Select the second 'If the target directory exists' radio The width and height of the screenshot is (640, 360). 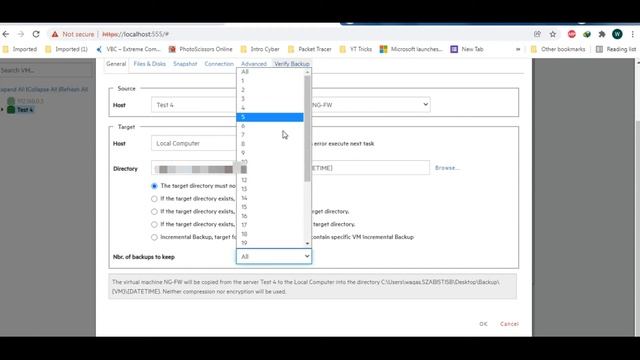[x=154, y=199]
